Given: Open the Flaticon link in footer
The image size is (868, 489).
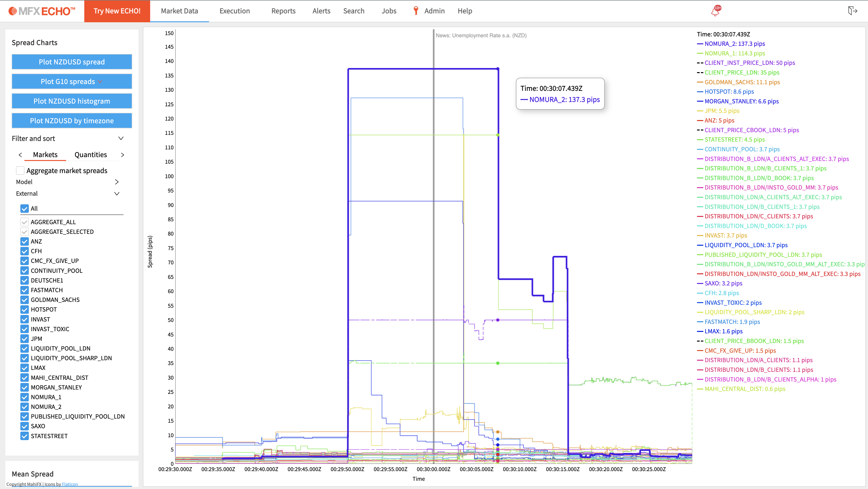Looking at the screenshot, I should tap(70, 484).
